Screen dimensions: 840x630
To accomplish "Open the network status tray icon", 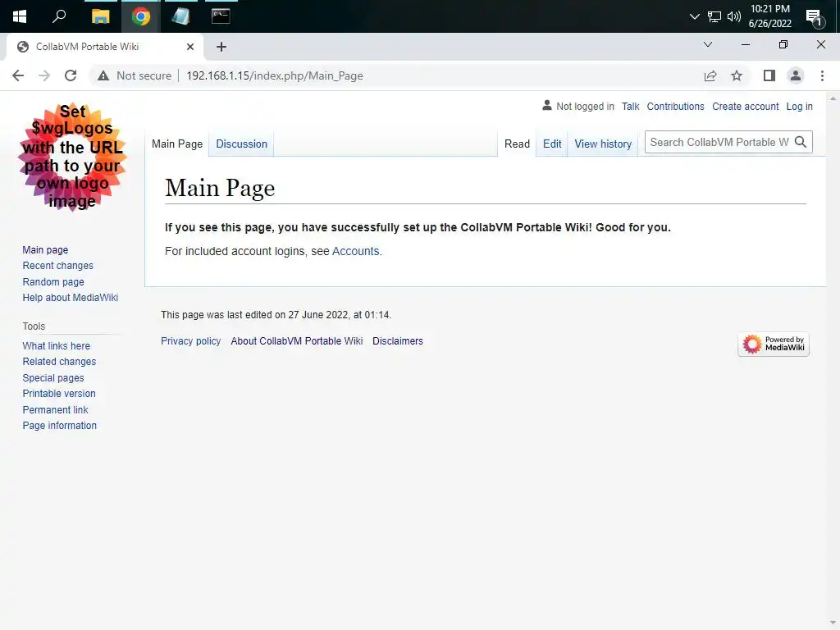I will 714,16.
